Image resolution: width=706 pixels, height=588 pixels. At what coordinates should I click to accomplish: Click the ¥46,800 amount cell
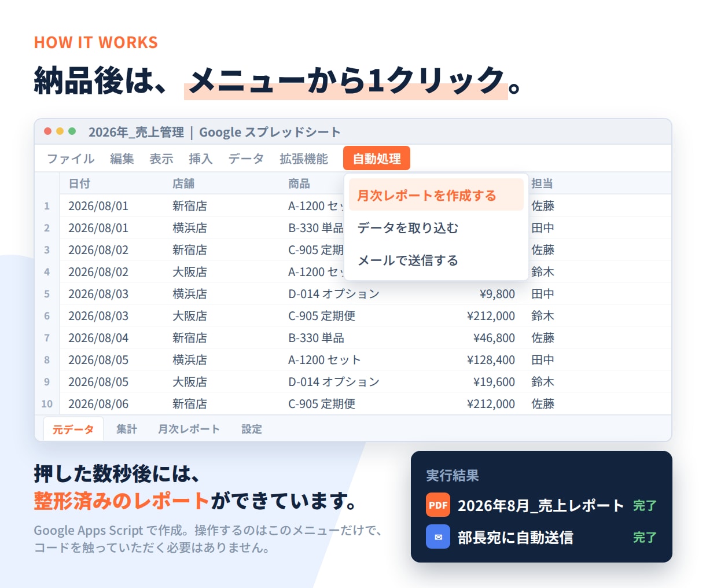click(494, 337)
